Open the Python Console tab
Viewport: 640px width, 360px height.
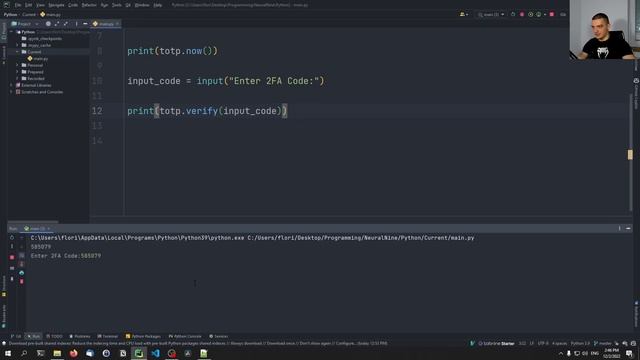pyautogui.click(x=185, y=336)
